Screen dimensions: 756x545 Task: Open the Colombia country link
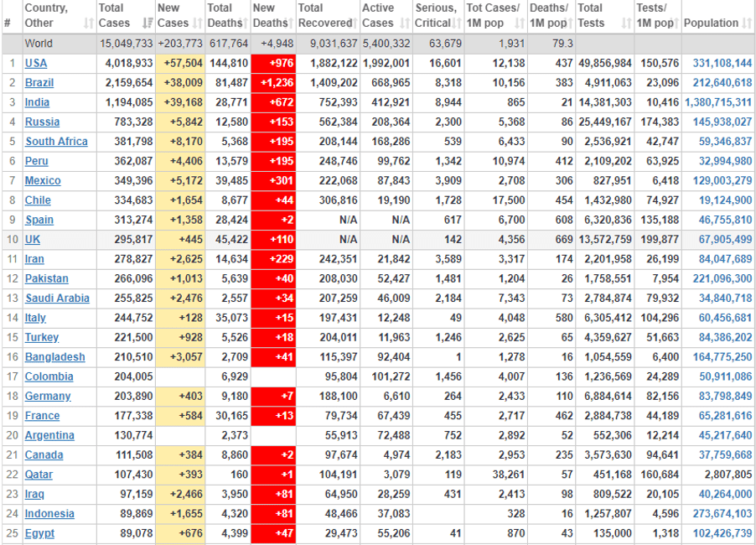pos(49,376)
